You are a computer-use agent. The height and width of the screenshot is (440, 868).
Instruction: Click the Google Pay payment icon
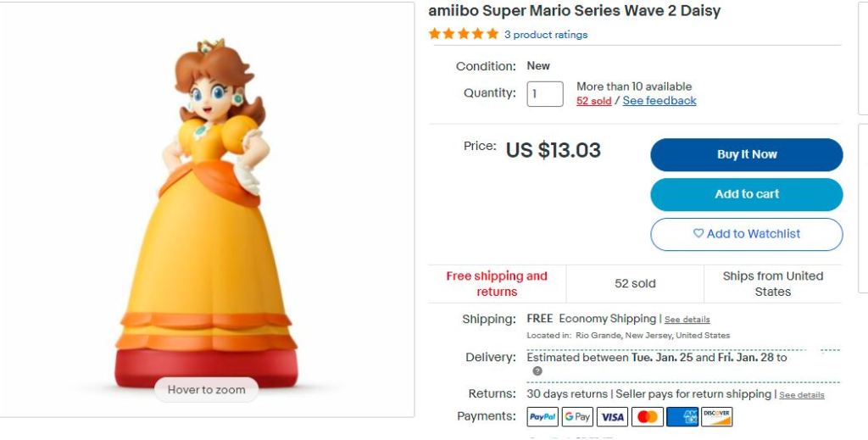[x=577, y=417]
